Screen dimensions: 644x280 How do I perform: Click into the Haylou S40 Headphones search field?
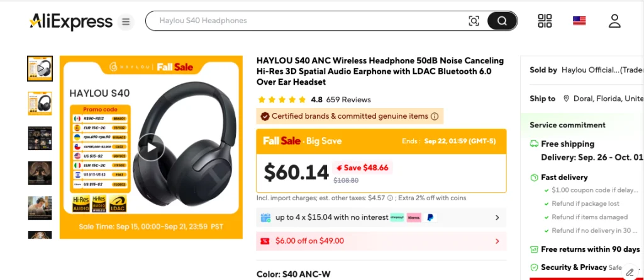click(308, 21)
